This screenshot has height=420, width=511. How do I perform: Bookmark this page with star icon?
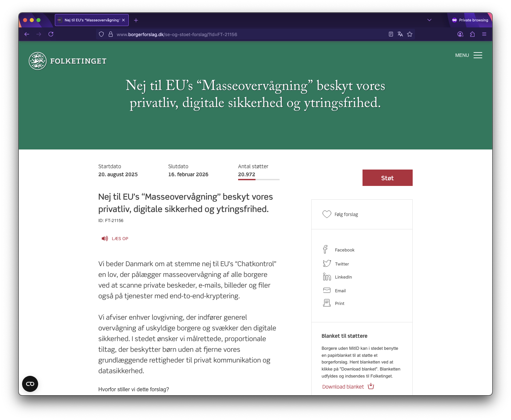[410, 34]
